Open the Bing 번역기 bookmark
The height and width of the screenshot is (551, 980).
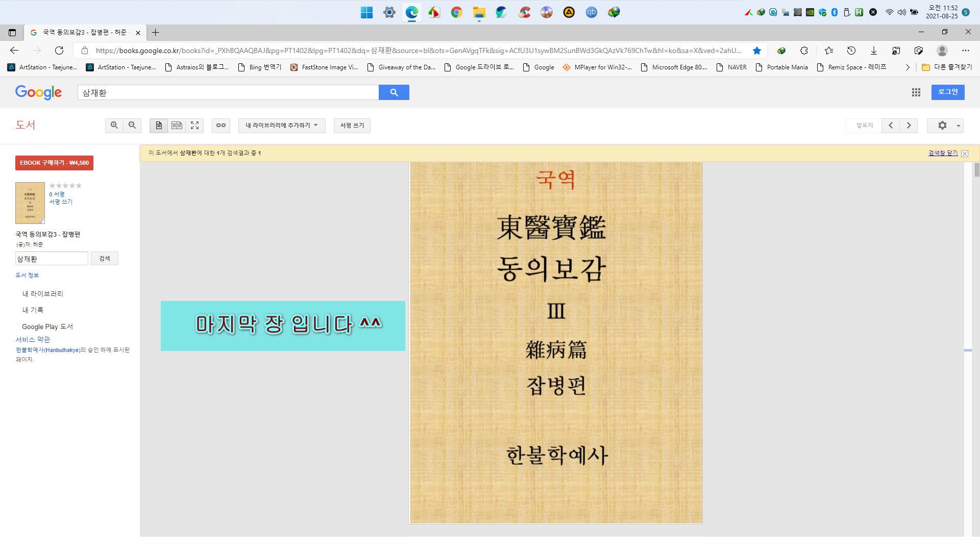point(260,67)
